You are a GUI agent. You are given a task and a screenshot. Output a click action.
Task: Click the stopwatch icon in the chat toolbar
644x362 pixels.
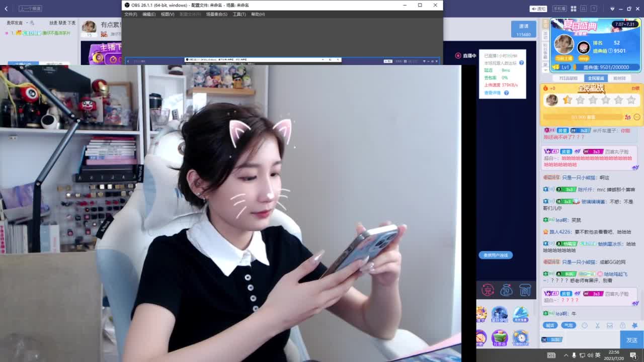584,325
